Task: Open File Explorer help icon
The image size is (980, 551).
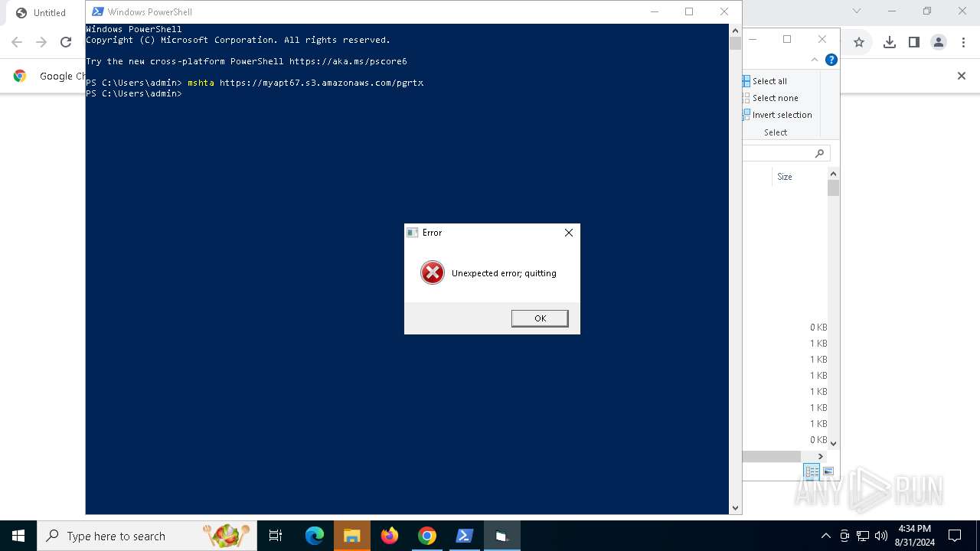Action: tap(831, 60)
